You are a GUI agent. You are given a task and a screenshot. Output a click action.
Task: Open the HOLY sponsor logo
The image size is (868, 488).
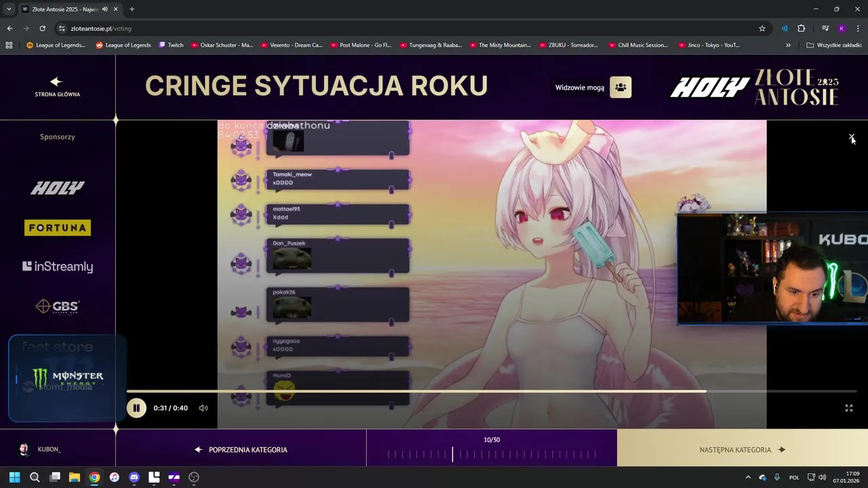coord(58,188)
